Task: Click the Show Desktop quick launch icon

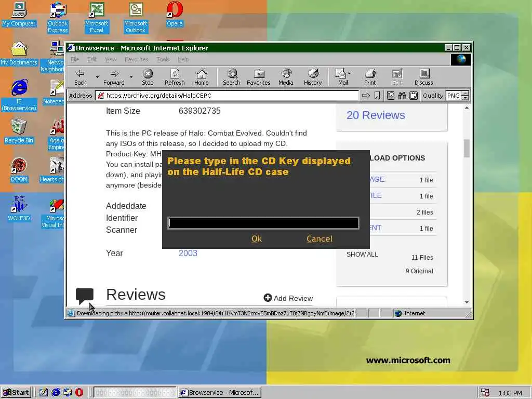Action: point(44,393)
